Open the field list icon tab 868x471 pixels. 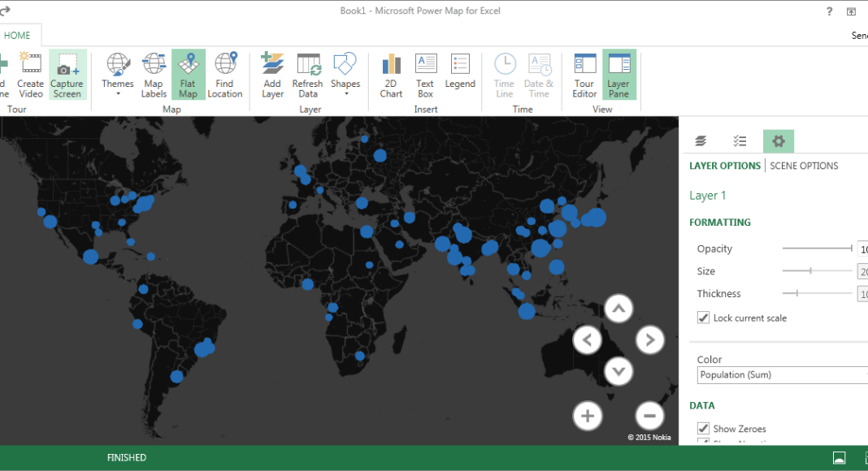point(740,141)
